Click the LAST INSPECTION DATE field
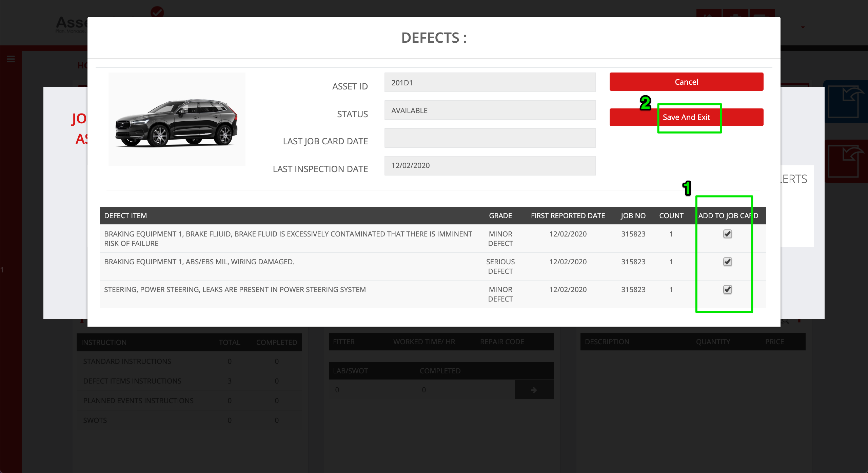The height and width of the screenshot is (473, 868). click(x=490, y=166)
